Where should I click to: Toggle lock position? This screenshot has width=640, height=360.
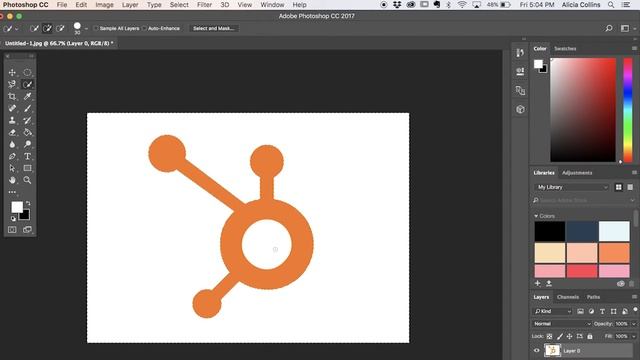(x=569, y=336)
